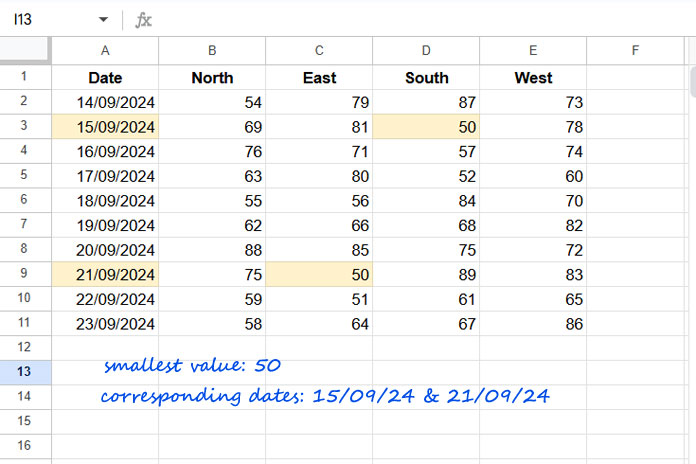Select South value 89
This screenshot has width=696, height=464.
(426, 274)
